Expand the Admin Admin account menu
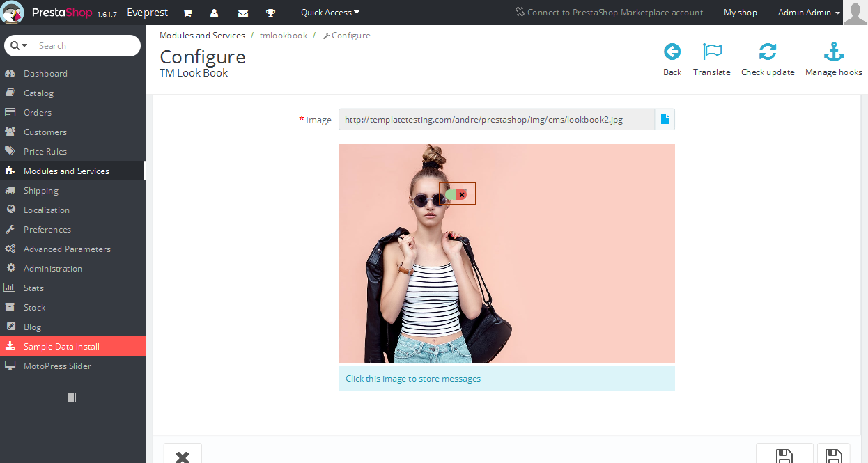The image size is (868, 463). pos(809,13)
